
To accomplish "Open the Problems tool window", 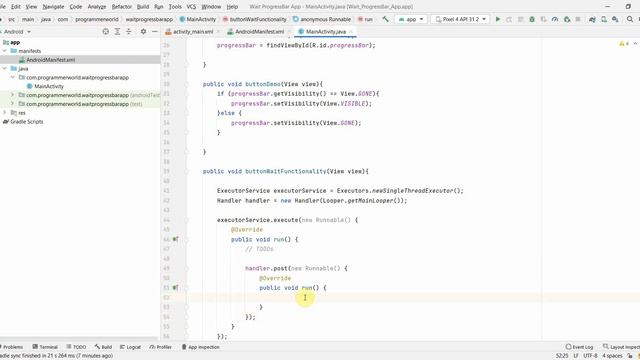I will 11,347.
